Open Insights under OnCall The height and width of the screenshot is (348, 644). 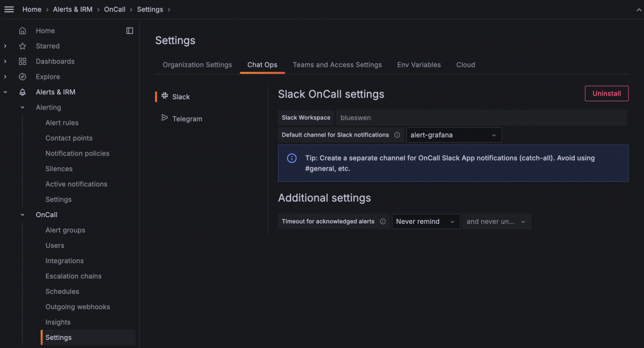coord(58,322)
